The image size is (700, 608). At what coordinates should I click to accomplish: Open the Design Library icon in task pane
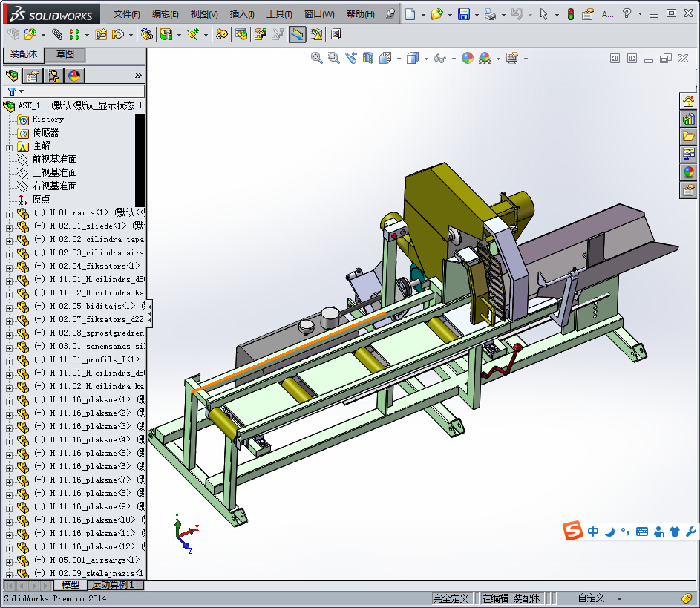point(688,119)
